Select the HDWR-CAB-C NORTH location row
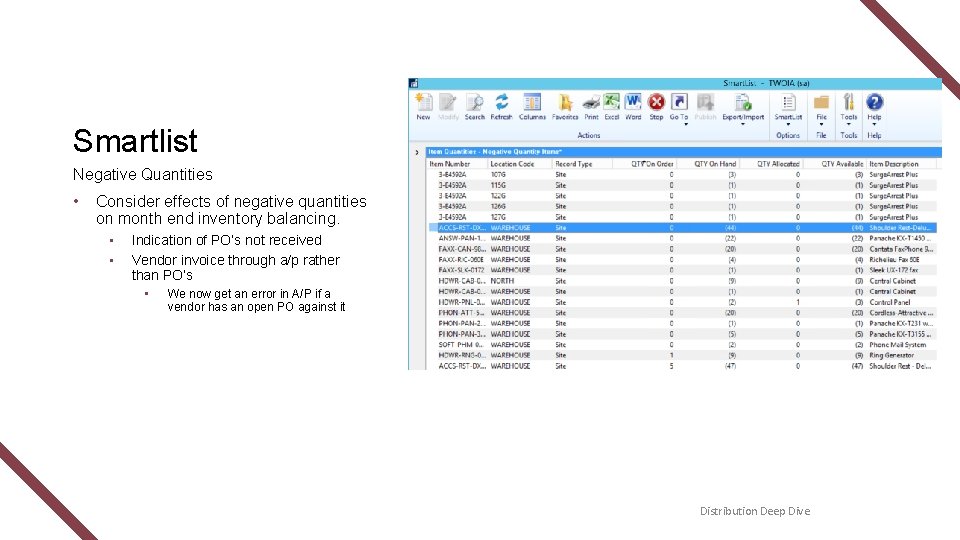This screenshot has height=540, width=960. 682,281
